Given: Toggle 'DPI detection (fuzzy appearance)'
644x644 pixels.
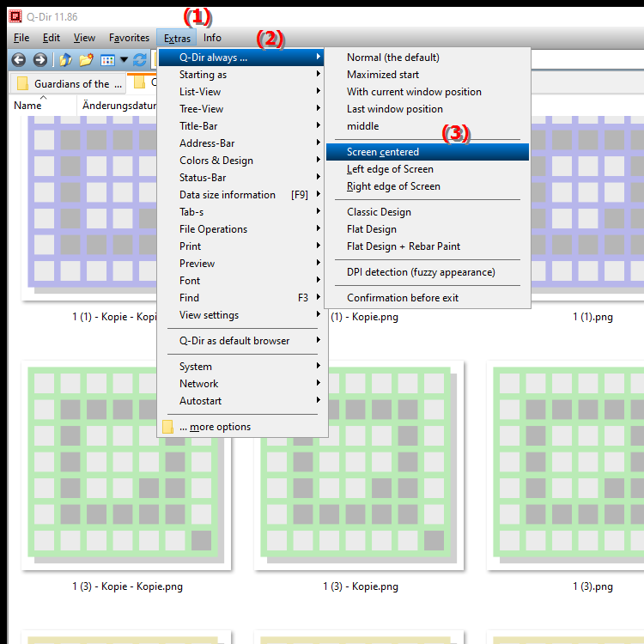Looking at the screenshot, I should [421, 272].
